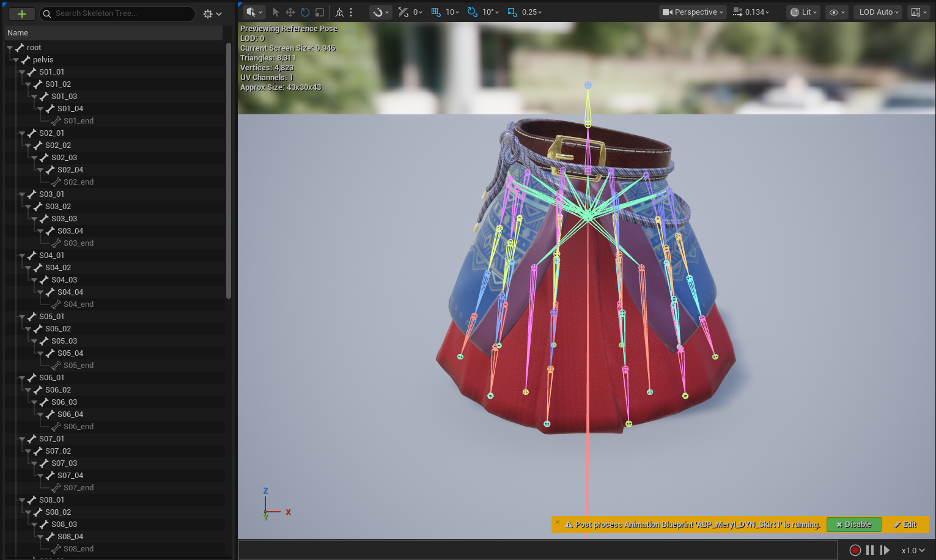Toggle scale snapping icon
Image resolution: width=936 pixels, height=560 pixels.
point(512,12)
